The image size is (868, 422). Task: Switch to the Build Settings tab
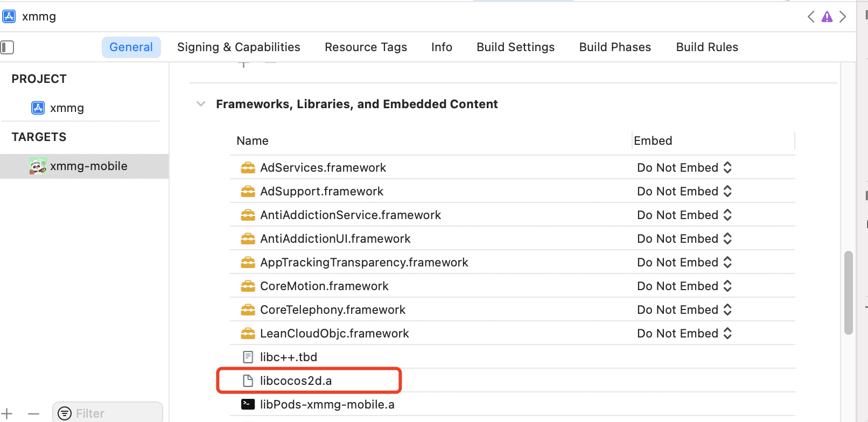tap(515, 47)
